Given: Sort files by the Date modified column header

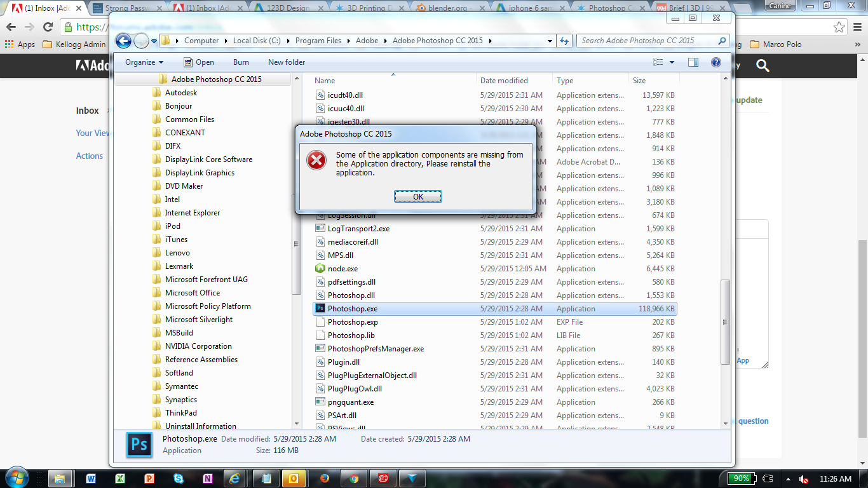Looking at the screenshot, I should (x=515, y=81).
